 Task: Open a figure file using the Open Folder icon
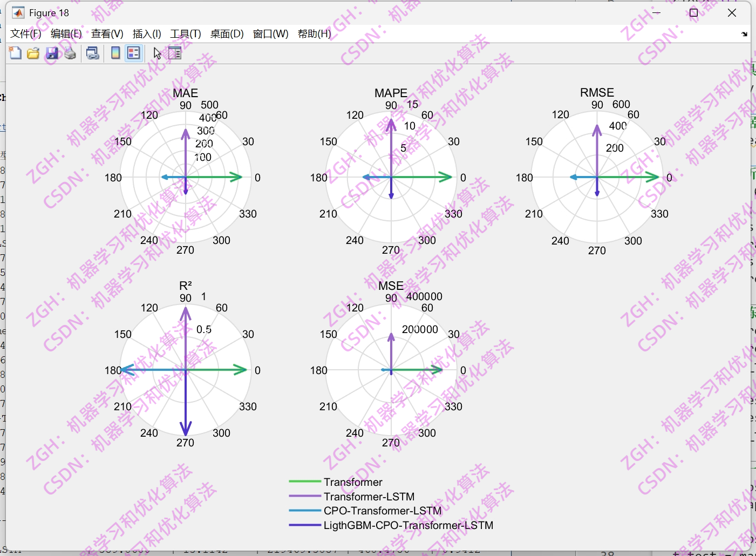(33, 53)
